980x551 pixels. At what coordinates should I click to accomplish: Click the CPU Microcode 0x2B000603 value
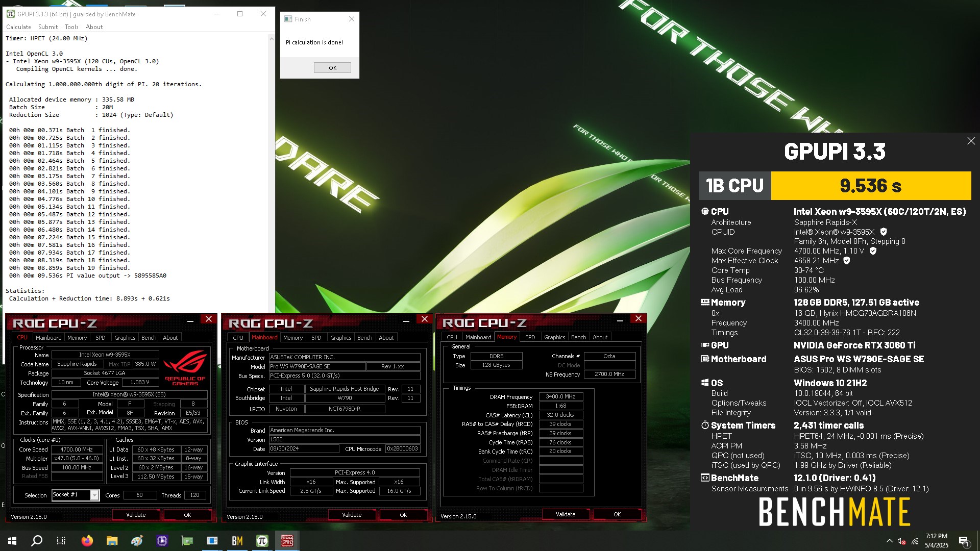[403, 448]
